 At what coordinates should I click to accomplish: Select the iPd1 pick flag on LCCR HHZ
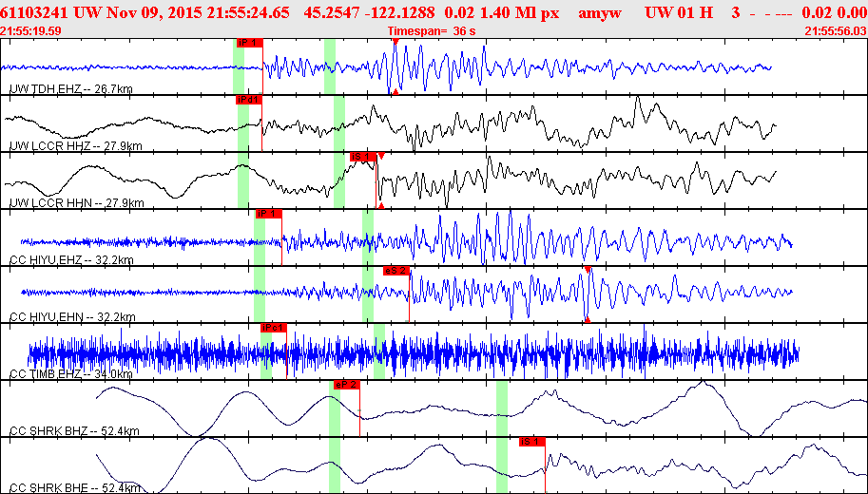[249, 100]
